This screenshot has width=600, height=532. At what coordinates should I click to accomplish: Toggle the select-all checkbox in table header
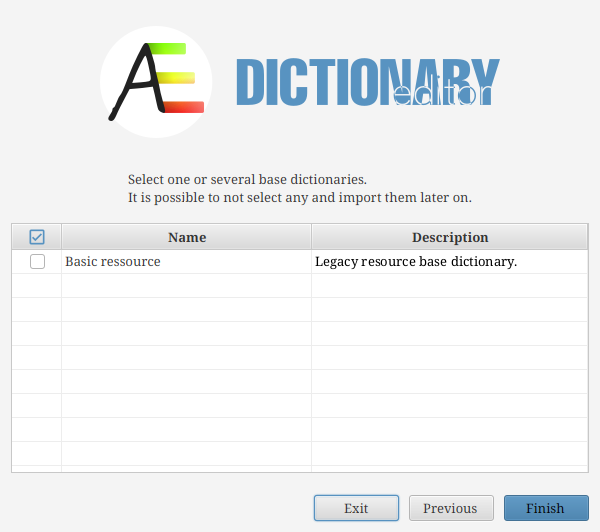pos(37,237)
